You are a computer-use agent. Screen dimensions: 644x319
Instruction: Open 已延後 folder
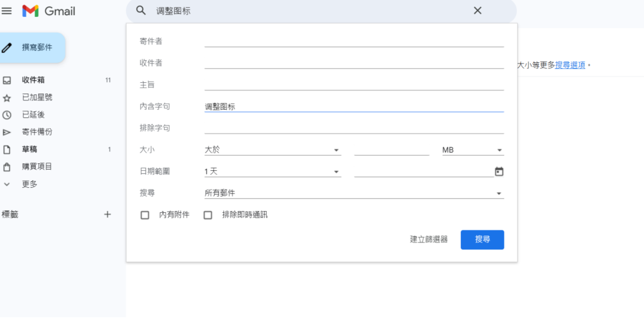(x=33, y=115)
